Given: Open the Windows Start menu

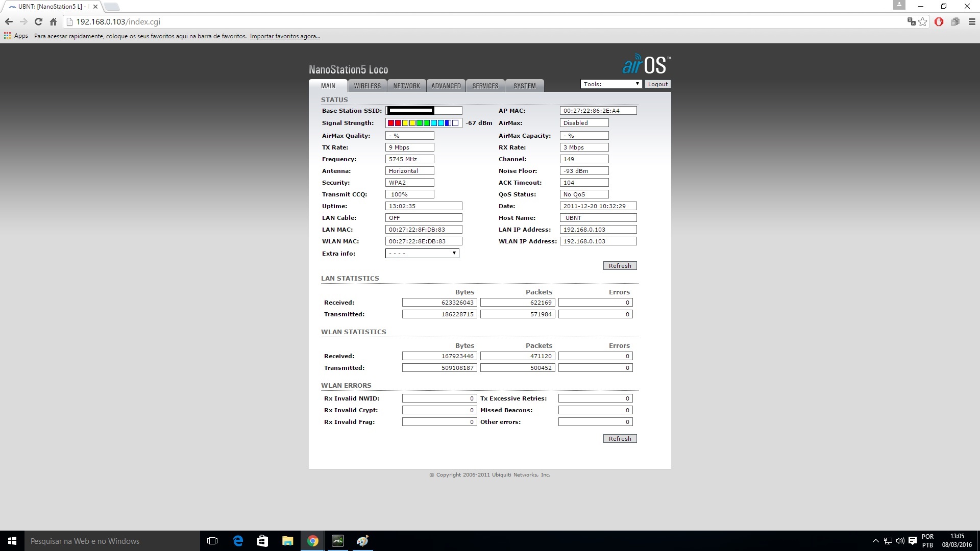Looking at the screenshot, I should 12,541.
